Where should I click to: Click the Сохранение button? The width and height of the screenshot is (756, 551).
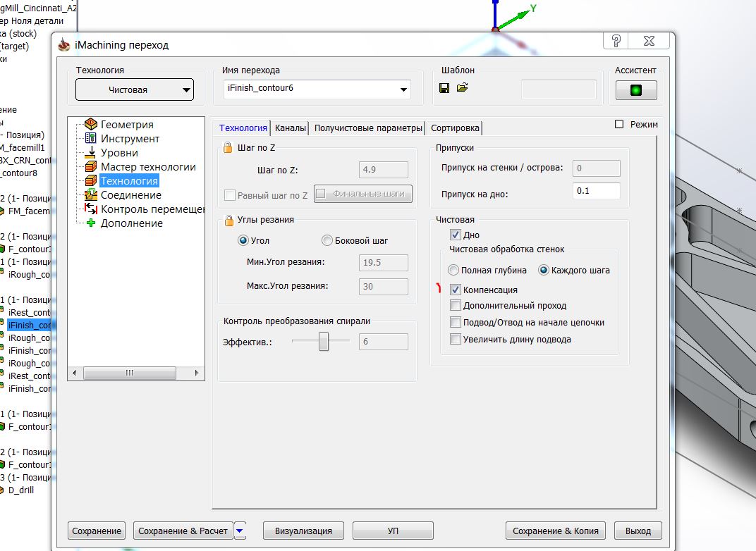(97, 531)
